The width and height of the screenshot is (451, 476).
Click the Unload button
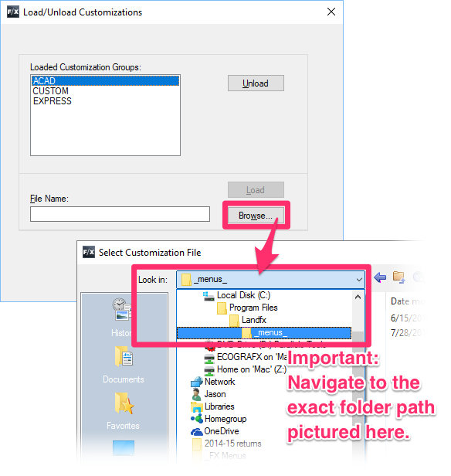pyautogui.click(x=256, y=83)
